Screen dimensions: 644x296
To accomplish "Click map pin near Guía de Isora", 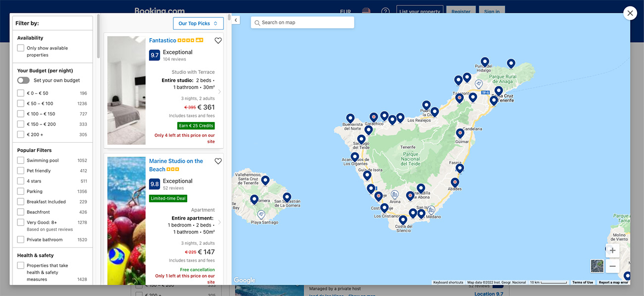I will 367,175.
